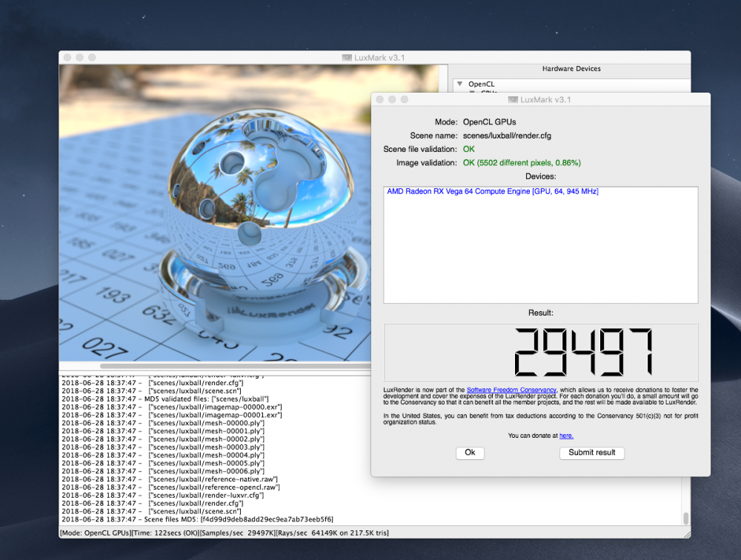
Task: Click the Ok button in result dialog
Action: [x=470, y=453]
